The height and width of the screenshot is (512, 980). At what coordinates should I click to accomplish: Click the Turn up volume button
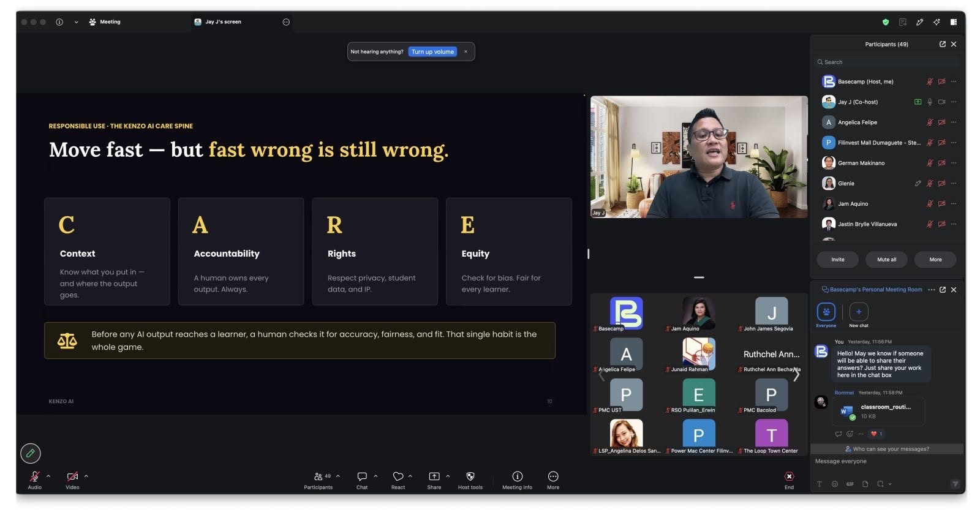(x=432, y=52)
